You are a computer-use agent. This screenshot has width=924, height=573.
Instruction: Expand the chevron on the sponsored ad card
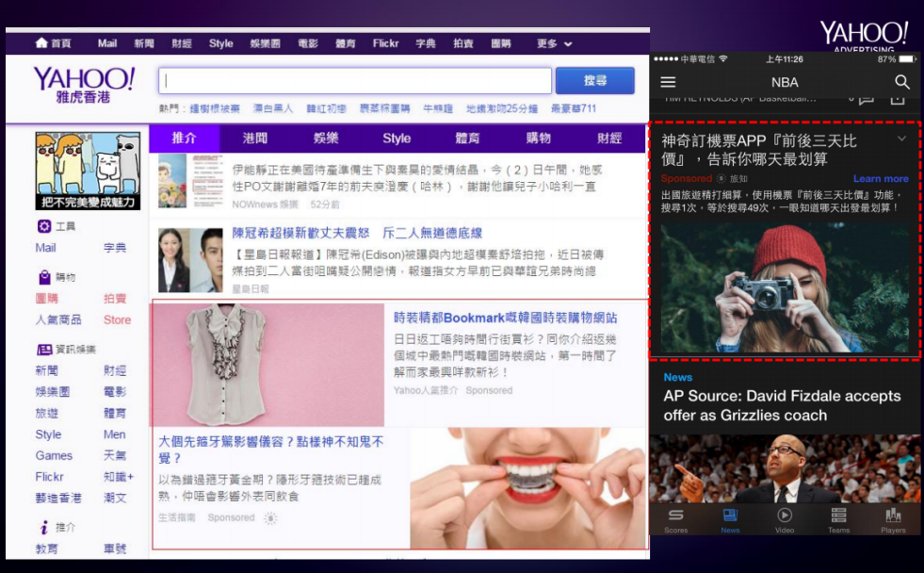(901, 139)
